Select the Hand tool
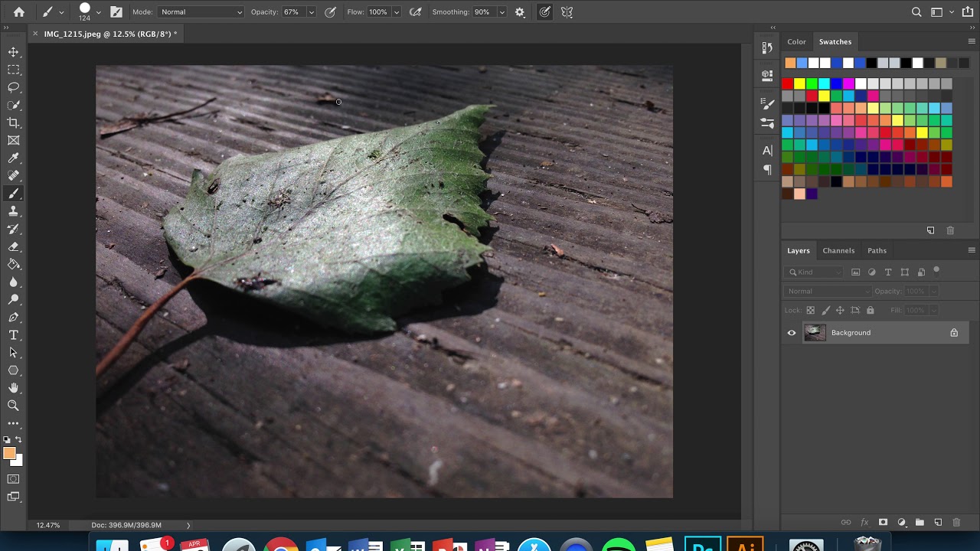Image resolution: width=980 pixels, height=551 pixels. click(x=13, y=388)
